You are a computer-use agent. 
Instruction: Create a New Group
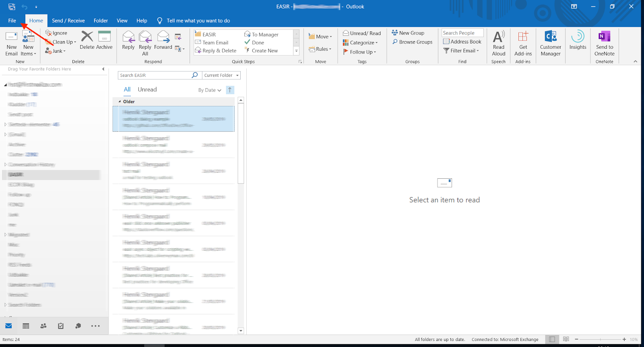(408, 33)
